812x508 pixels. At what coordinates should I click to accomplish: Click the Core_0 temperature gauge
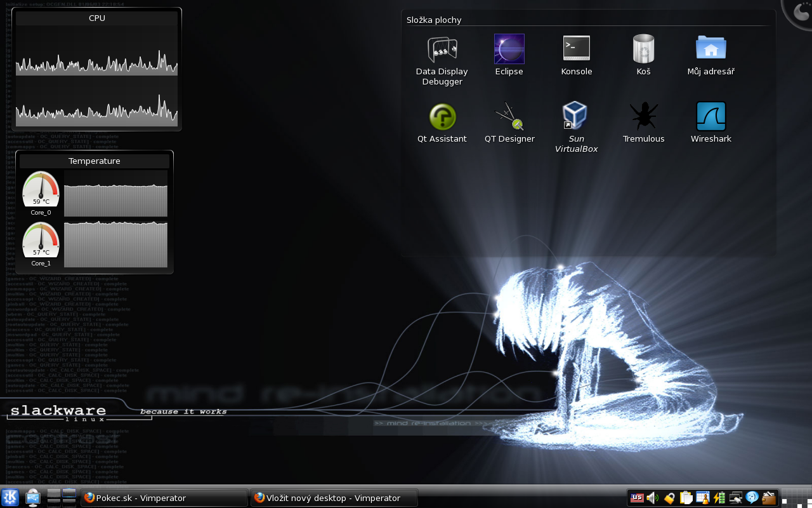tap(41, 189)
